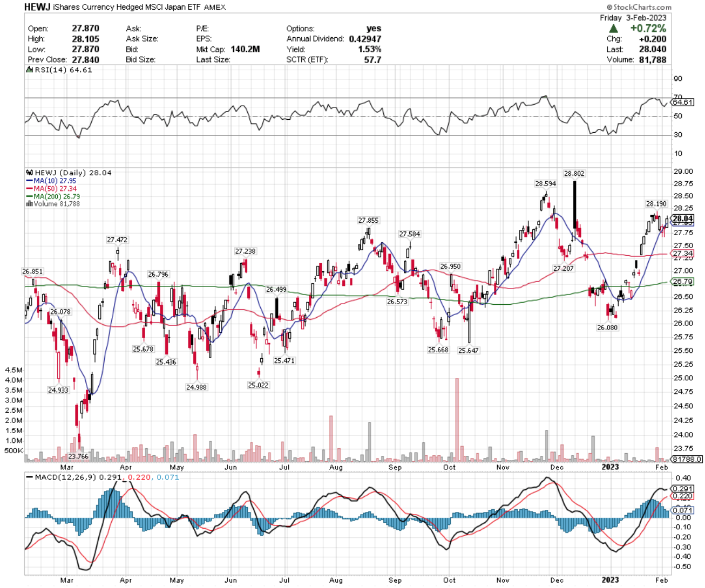Screen dimensions: 705x588
Task: Click the 26.499 price label
Action: (276, 290)
